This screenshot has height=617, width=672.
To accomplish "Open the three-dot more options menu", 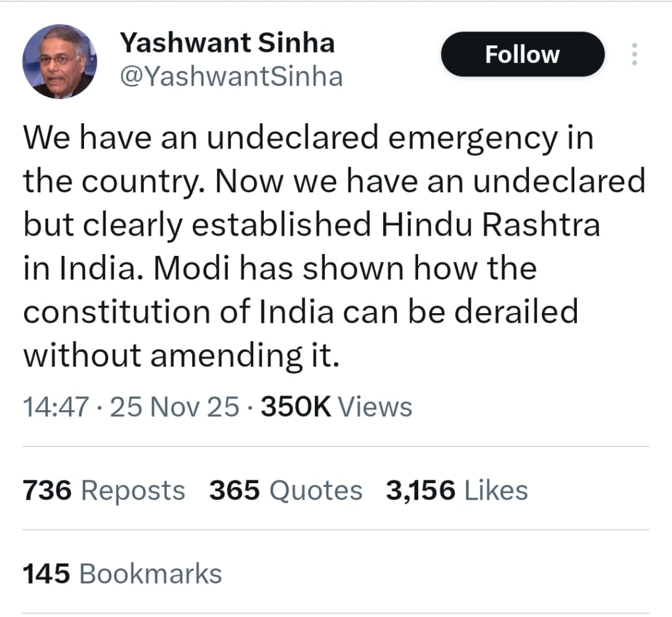I will (x=634, y=54).
